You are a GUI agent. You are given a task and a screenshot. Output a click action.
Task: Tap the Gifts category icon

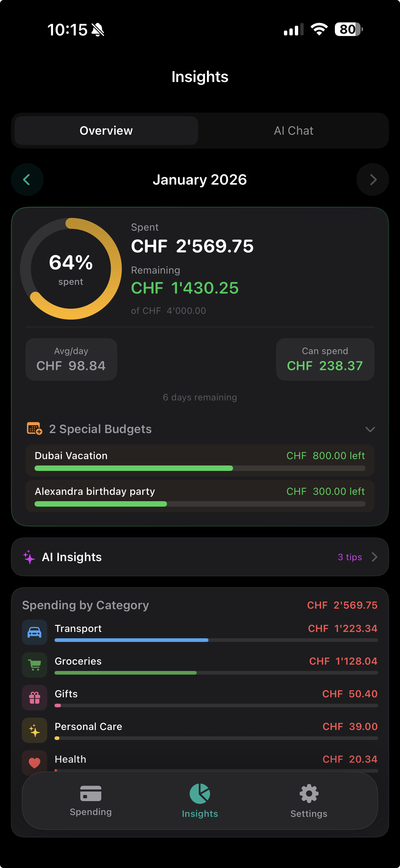click(35, 698)
